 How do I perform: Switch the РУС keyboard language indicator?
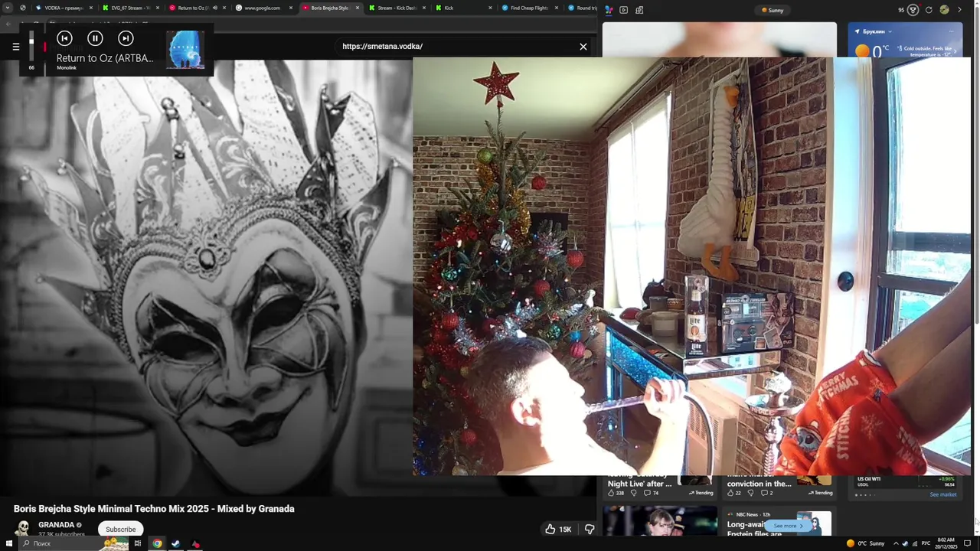[x=926, y=543]
